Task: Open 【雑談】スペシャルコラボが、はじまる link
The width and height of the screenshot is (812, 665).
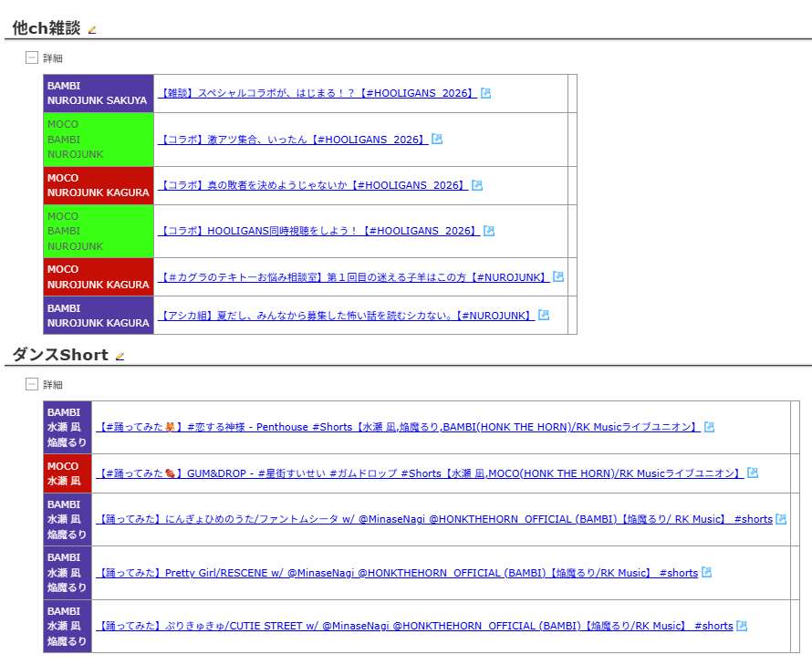Action: 318,93
